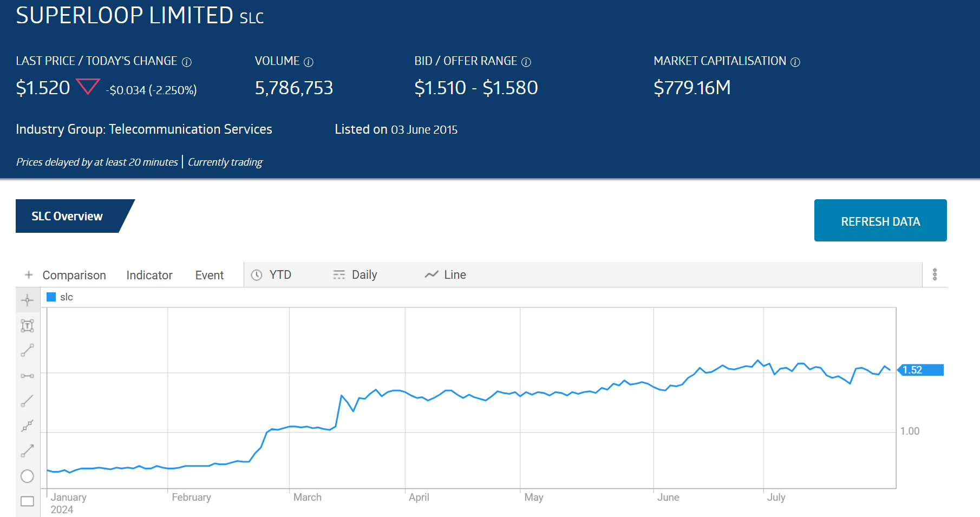
Task: Select the arrow line tool
Action: click(x=27, y=450)
